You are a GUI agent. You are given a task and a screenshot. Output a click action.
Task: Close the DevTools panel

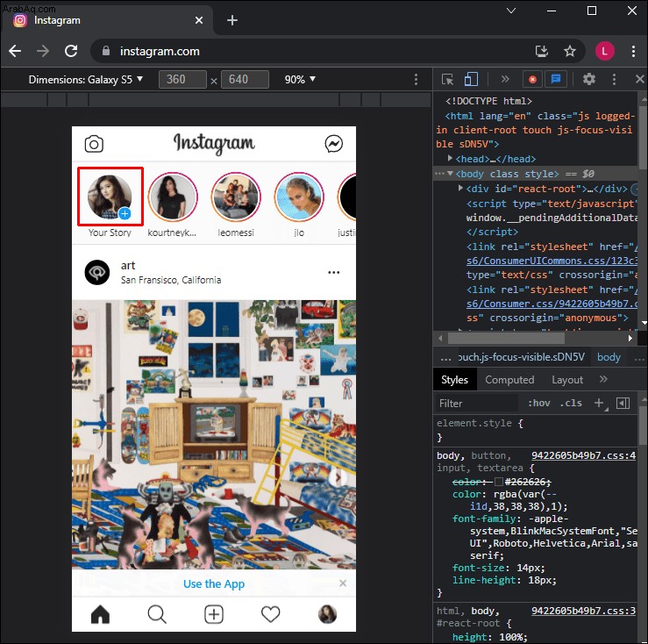640,79
